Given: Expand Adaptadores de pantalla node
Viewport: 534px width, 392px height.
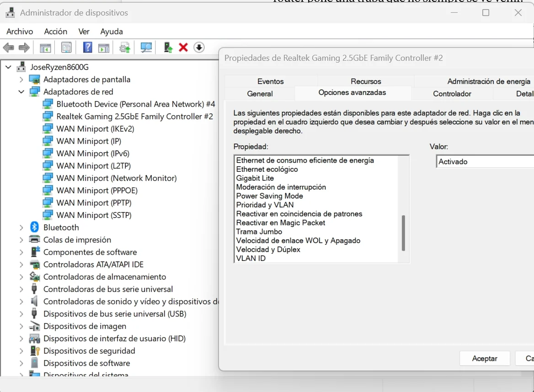Looking at the screenshot, I should point(21,79).
